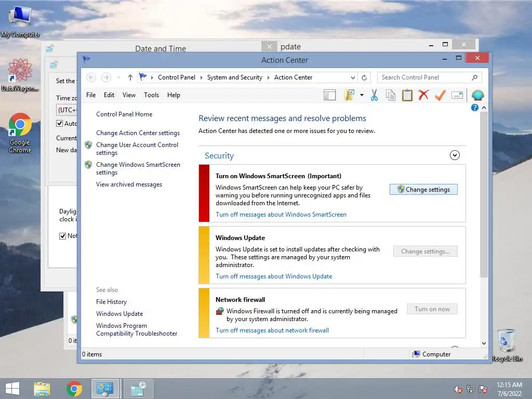Click the Classic Shell seashell icon
Image resolution: width=532 pixels, height=399 pixels.
(x=477, y=96)
